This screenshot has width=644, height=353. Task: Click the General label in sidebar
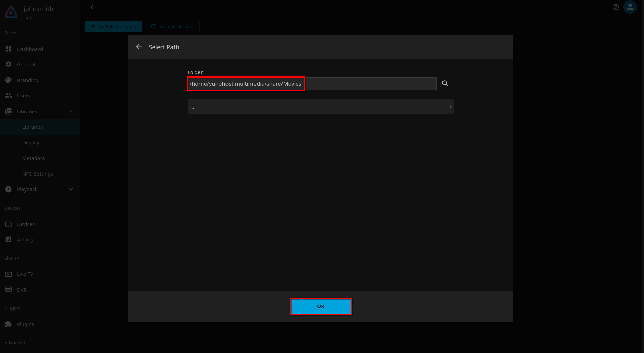click(x=26, y=64)
